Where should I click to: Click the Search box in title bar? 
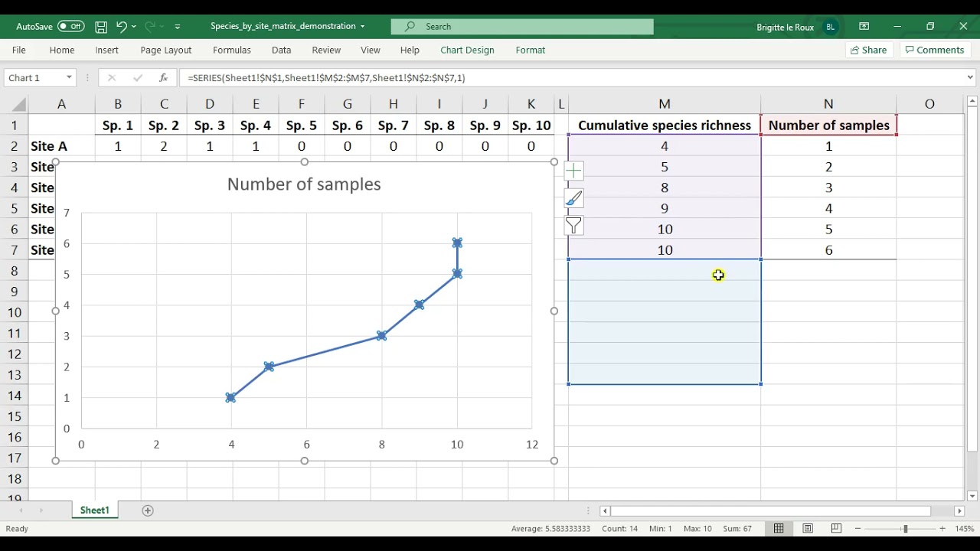[522, 26]
